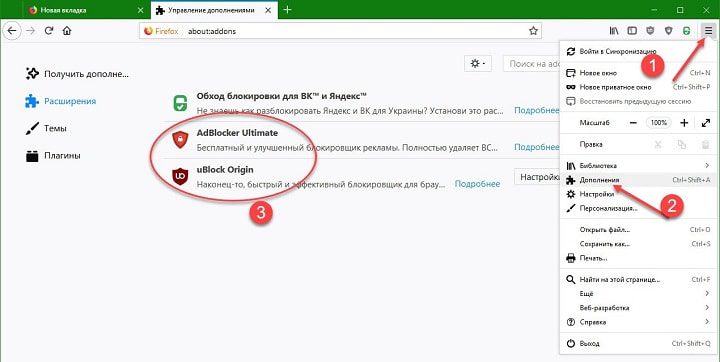Click Настройки button for uBlock Origin
Viewport: 720px width, 362px height.
[537, 177]
